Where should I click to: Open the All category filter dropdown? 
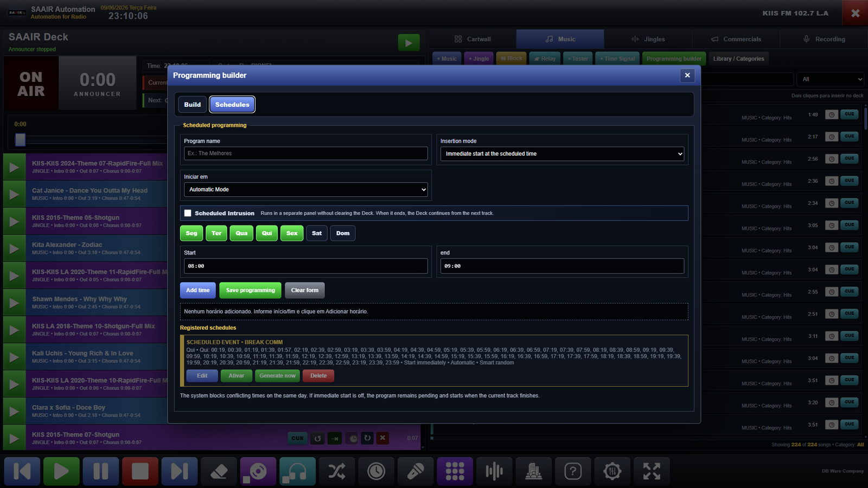click(x=830, y=79)
